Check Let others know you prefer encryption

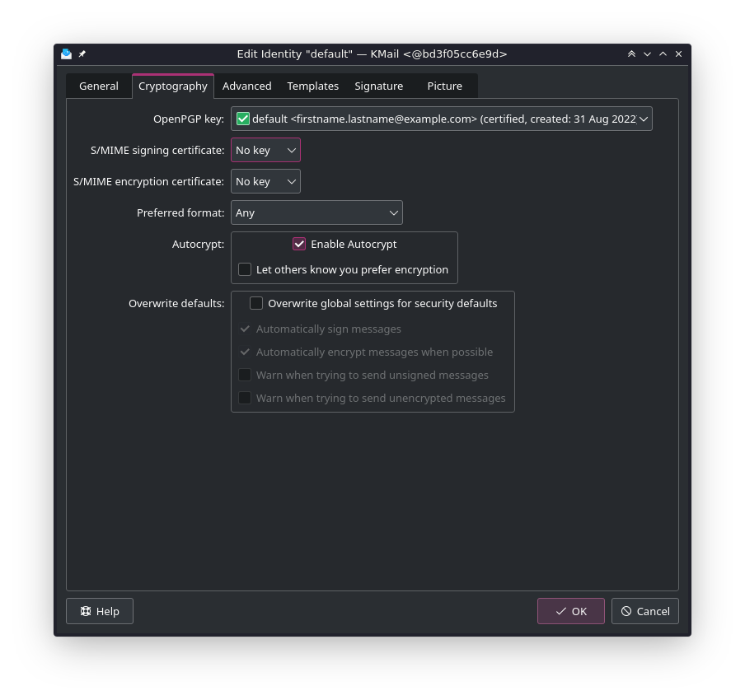point(245,269)
